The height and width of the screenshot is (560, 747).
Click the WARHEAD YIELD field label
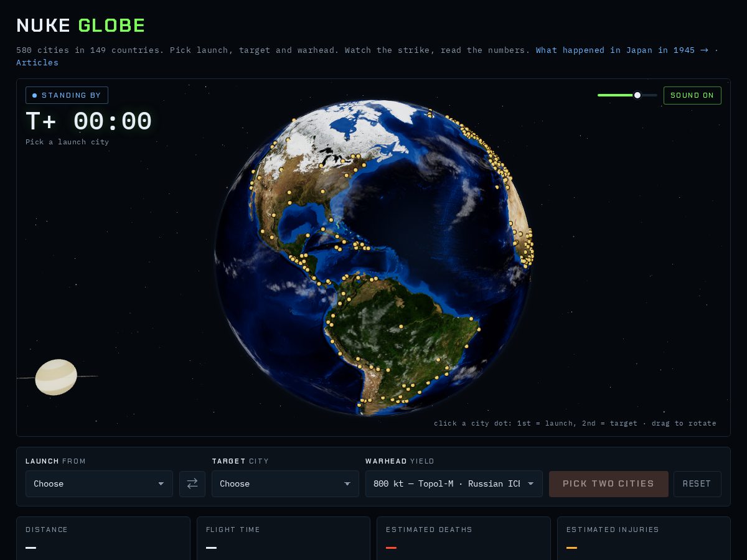400,461
